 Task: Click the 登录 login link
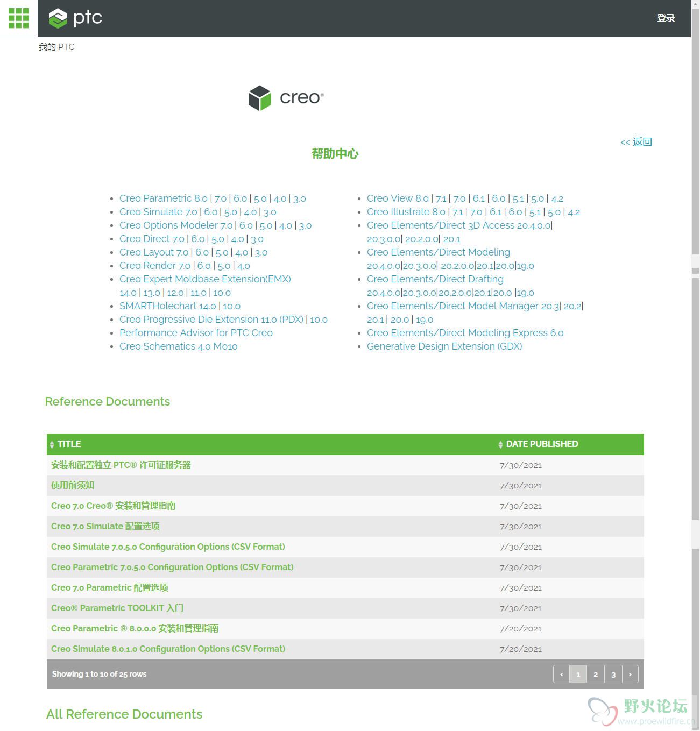tap(666, 18)
